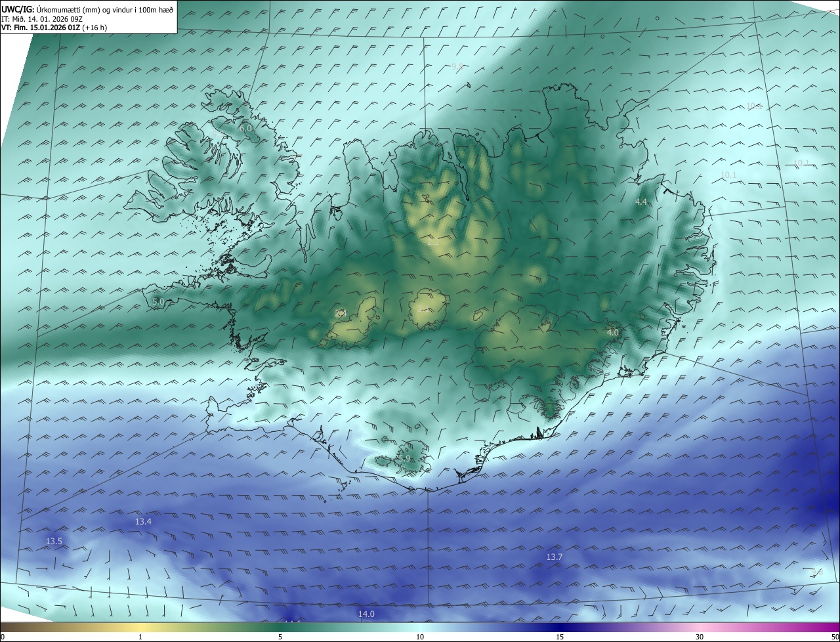The height and width of the screenshot is (642, 840).
Task: Click the 6.0 value label in the Westfjords
Action: pos(245,129)
